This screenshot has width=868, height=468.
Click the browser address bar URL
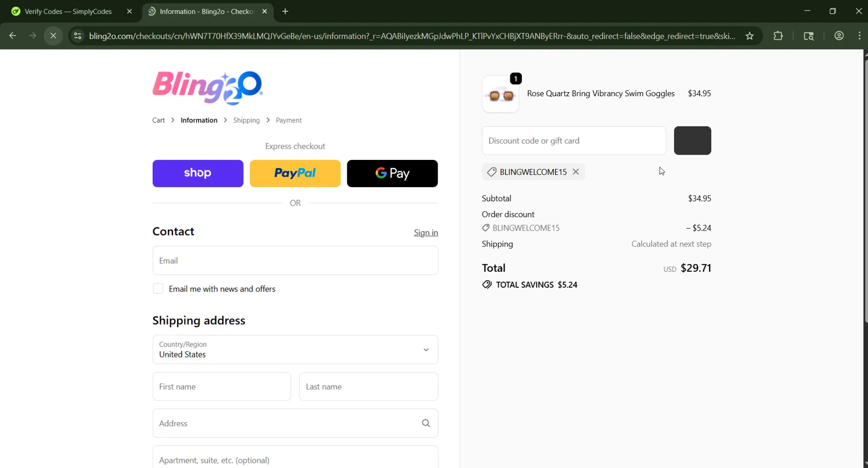coord(412,36)
